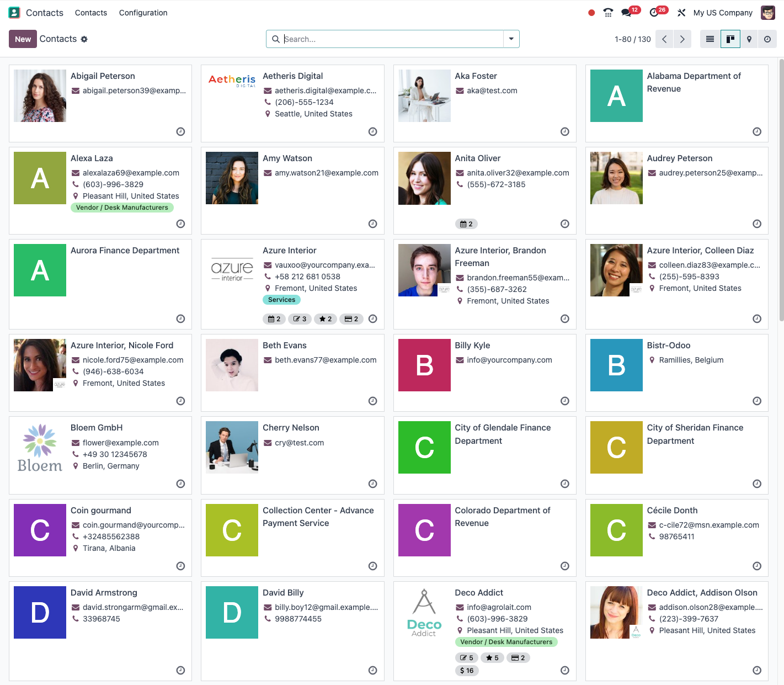
Task: Click the vertical scrollbar of the contact list
Action: click(781, 190)
